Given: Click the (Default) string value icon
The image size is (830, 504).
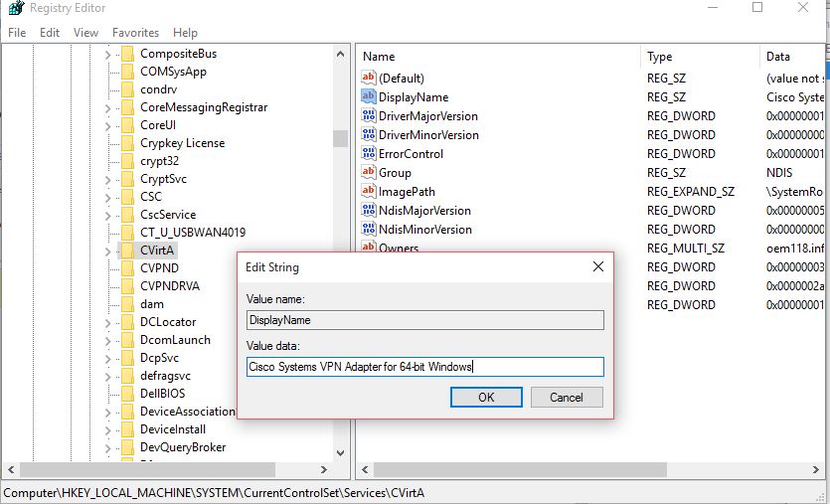Looking at the screenshot, I should tap(369, 78).
